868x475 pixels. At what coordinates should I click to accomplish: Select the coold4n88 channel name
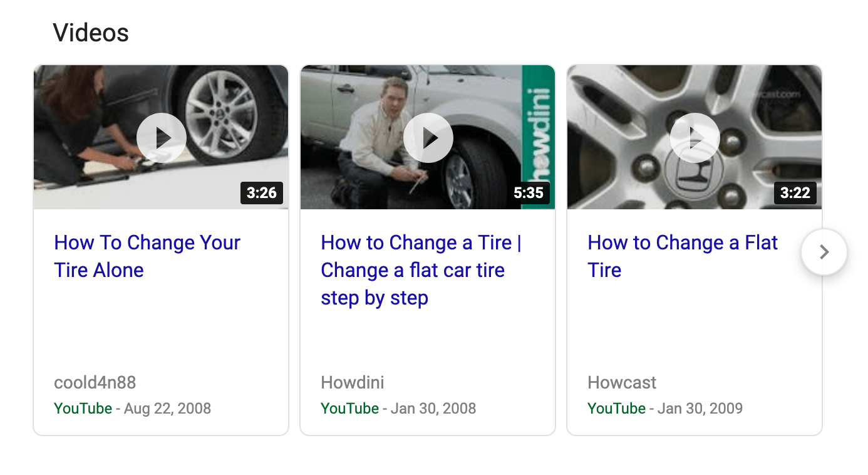pos(95,382)
